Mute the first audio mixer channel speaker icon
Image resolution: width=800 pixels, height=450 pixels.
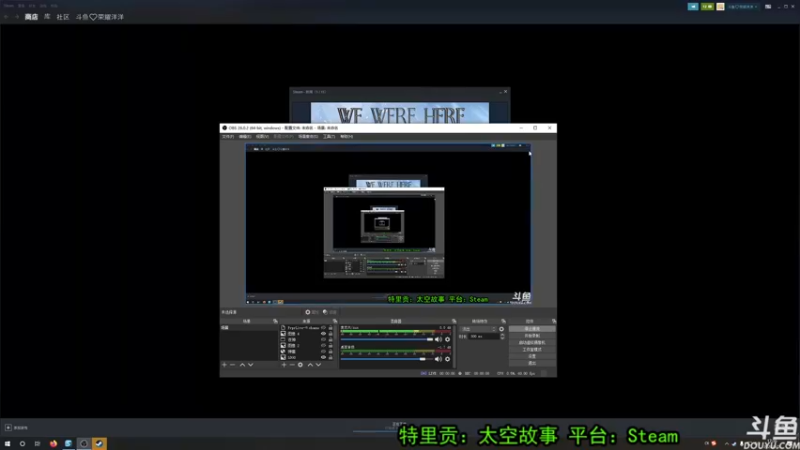click(438, 339)
